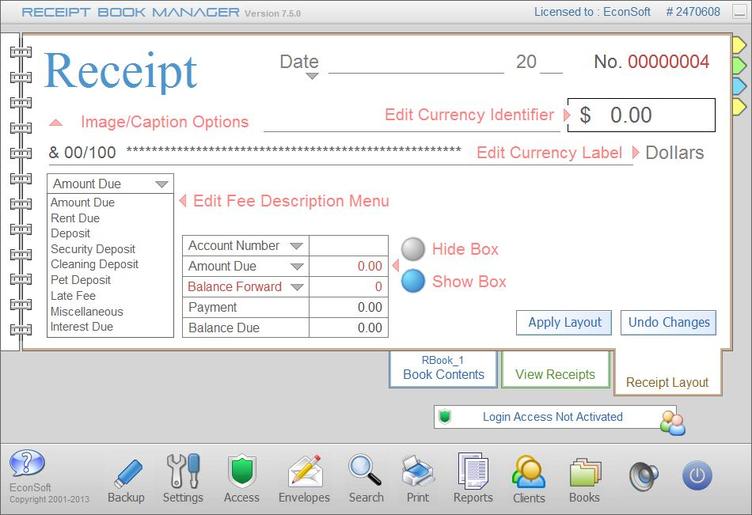The width and height of the screenshot is (752, 515).
Task: Open the Balance Forward row dropdown
Action: [296, 287]
